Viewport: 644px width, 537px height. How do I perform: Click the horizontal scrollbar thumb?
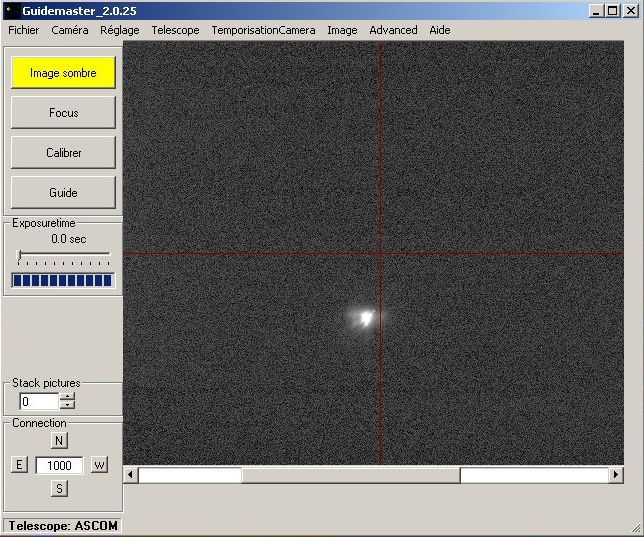coord(351,475)
